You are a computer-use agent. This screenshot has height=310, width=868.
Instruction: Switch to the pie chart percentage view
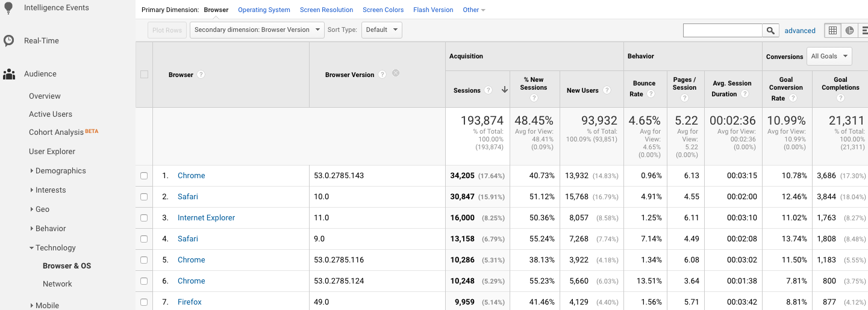pyautogui.click(x=849, y=31)
